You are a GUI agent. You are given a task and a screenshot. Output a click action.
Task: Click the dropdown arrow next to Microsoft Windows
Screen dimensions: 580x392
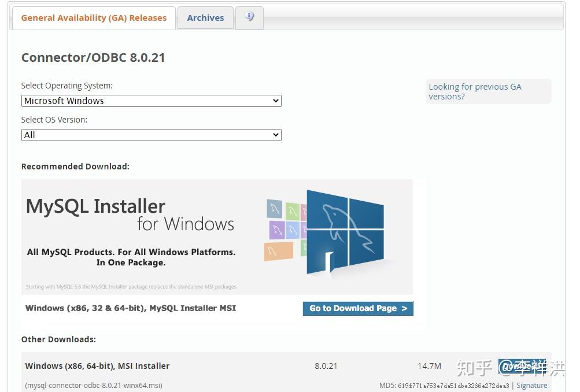click(x=276, y=101)
